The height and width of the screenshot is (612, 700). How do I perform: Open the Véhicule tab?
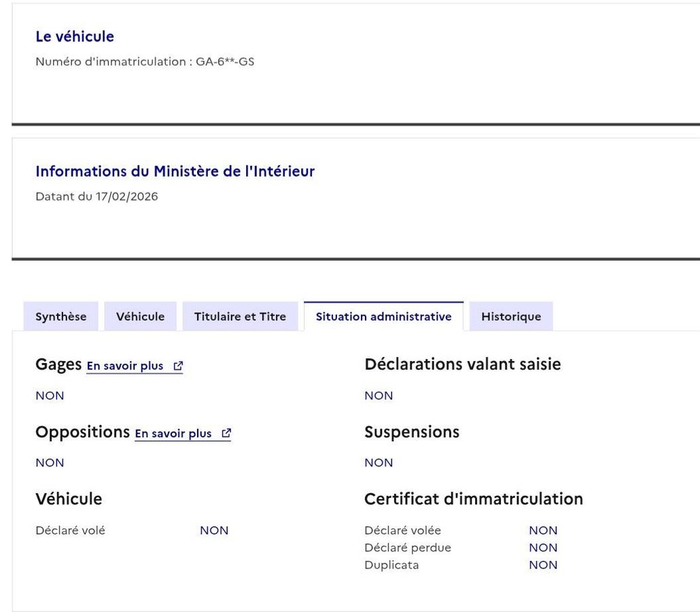140,316
